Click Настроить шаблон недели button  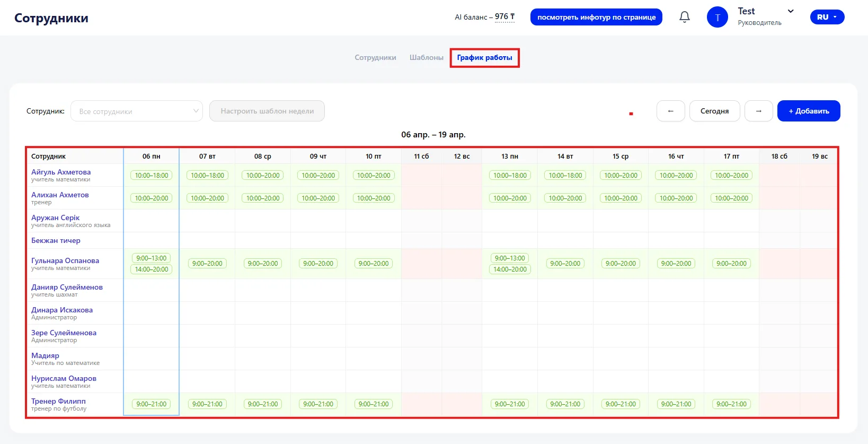click(x=267, y=111)
